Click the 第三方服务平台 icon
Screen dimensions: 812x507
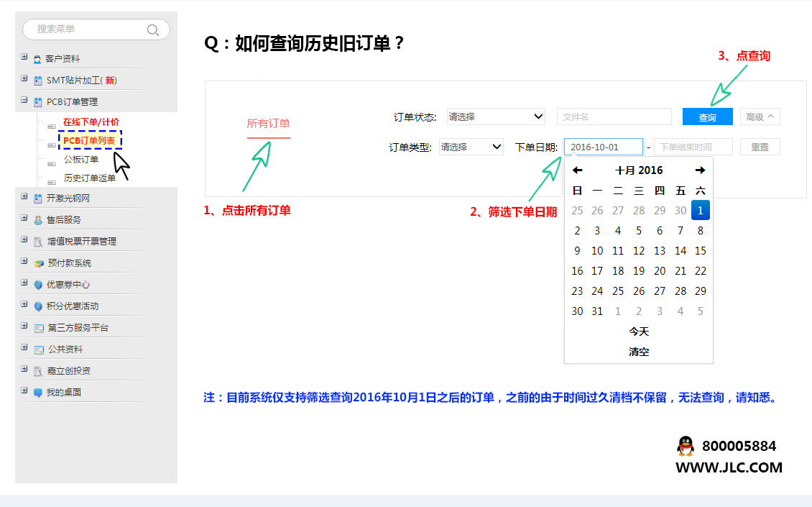38,328
